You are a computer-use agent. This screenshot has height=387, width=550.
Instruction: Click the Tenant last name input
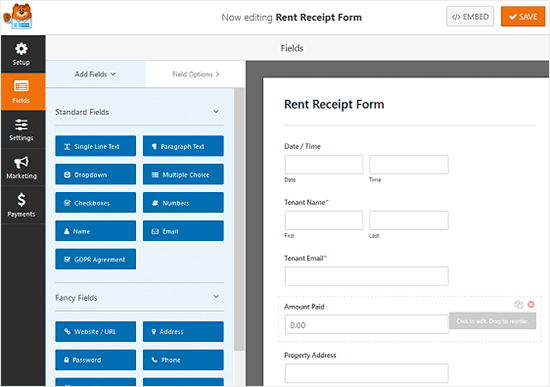click(409, 220)
